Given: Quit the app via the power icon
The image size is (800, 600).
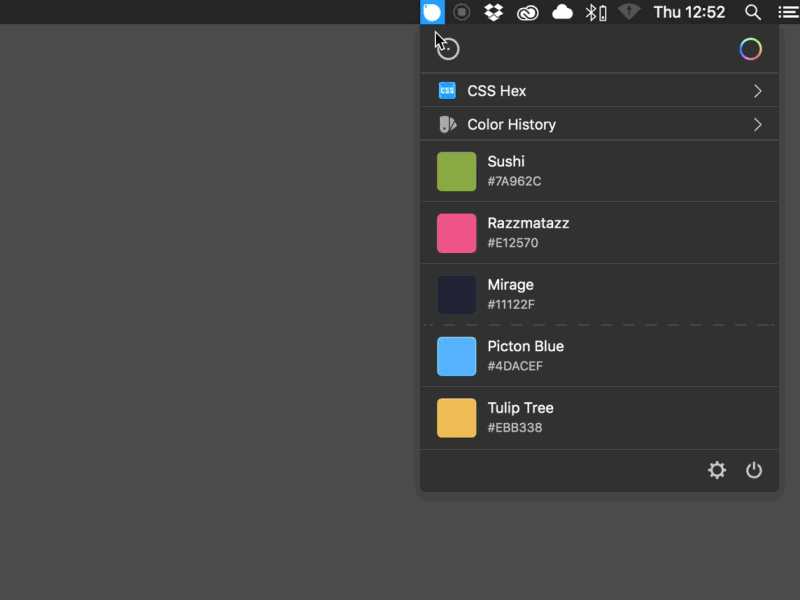Looking at the screenshot, I should point(754,470).
